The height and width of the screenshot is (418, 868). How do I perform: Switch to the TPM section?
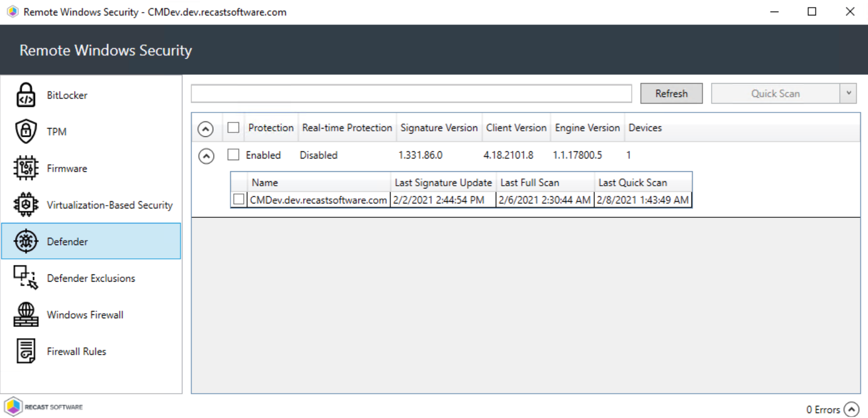point(92,131)
